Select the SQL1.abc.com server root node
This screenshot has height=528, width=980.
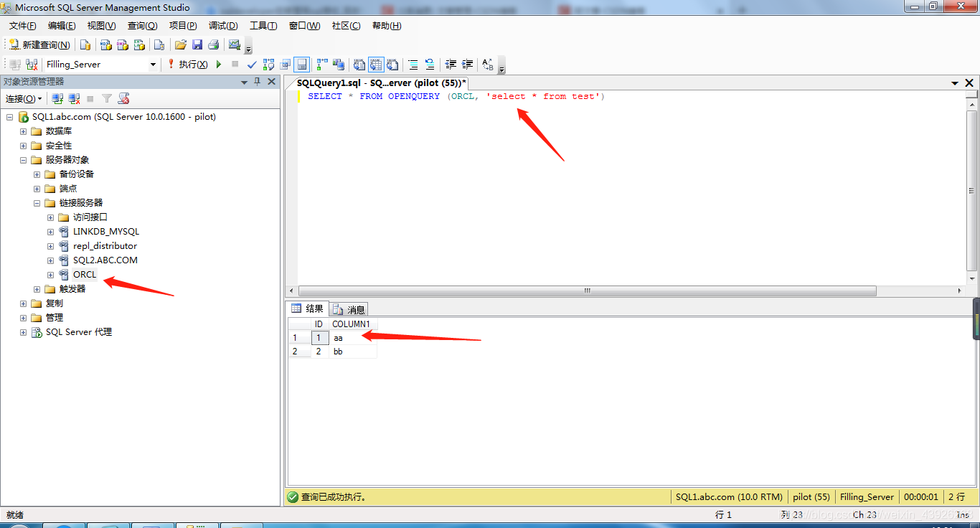pos(124,117)
